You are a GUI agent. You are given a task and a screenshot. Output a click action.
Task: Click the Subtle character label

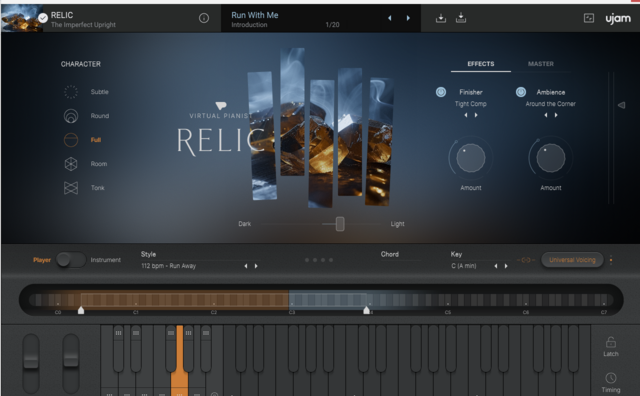(x=100, y=92)
